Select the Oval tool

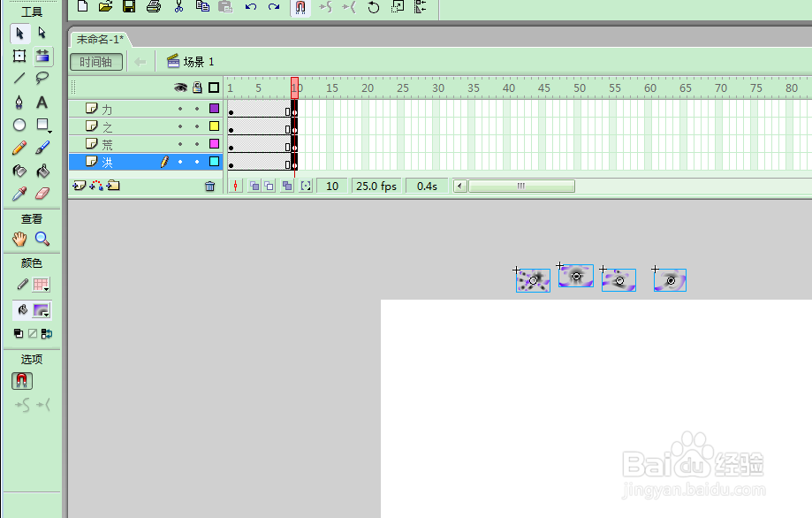pos(19,125)
